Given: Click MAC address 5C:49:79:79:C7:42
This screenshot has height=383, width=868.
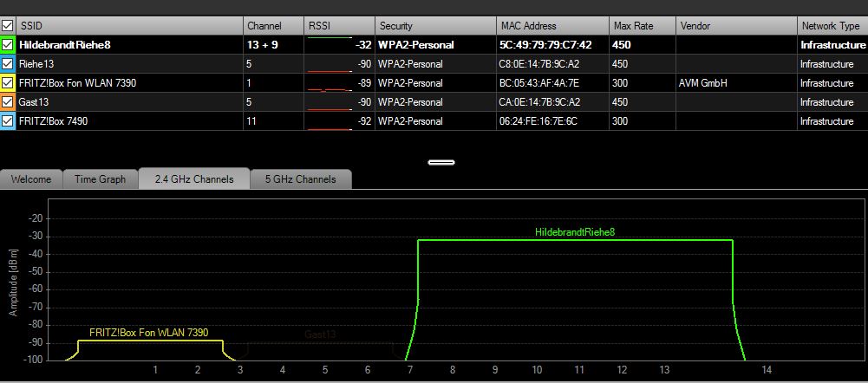Looking at the screenshot, I should [x=545, y=45].
